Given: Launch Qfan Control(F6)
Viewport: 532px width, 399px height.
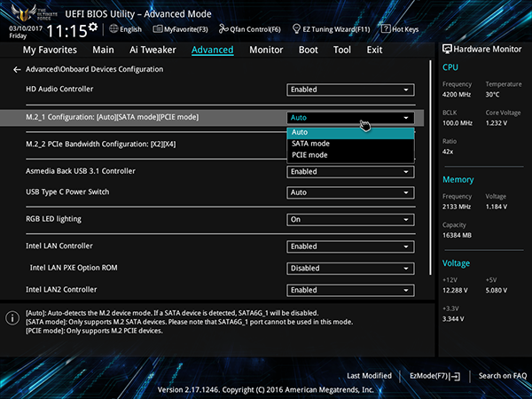Looking at the screenshot, I should point(251,29).
